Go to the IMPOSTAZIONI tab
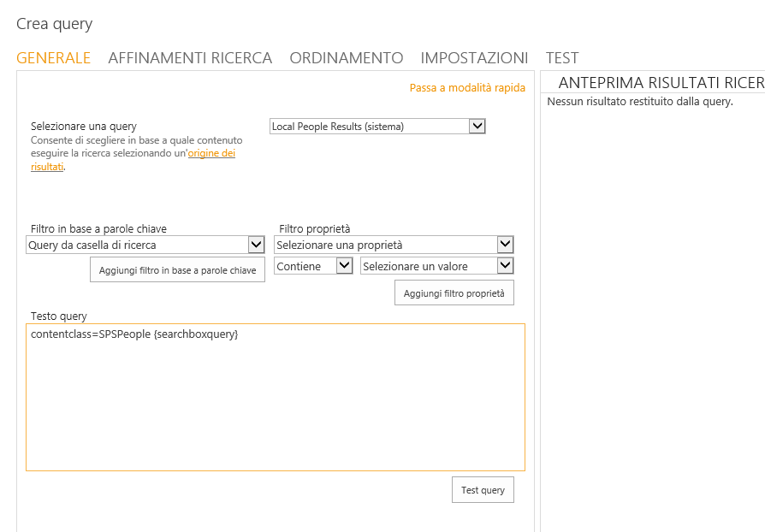The height and width of the screenshot is (532, 765). click(x=474, y=58)
